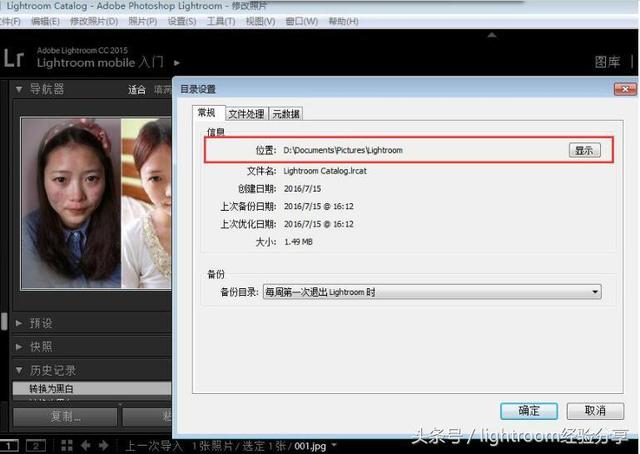The height and width of the screenshot is (454, 640).
Task: Click the catalog path D:\Documents\Pictures\Lightroom
Action: [x=343, y=150]
